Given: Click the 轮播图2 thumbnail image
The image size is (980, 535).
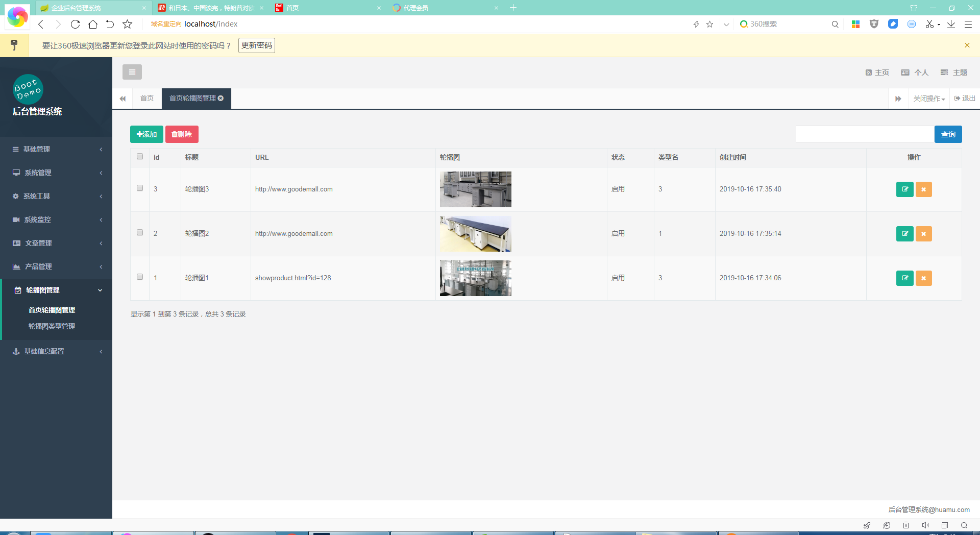Looking at the screenshot, I should [x=476, y=234].
